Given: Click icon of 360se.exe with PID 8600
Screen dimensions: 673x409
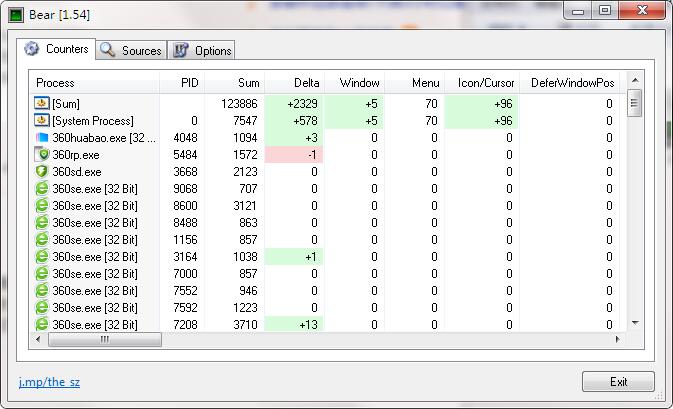Looking at the screenshot, I should point(42,206).
